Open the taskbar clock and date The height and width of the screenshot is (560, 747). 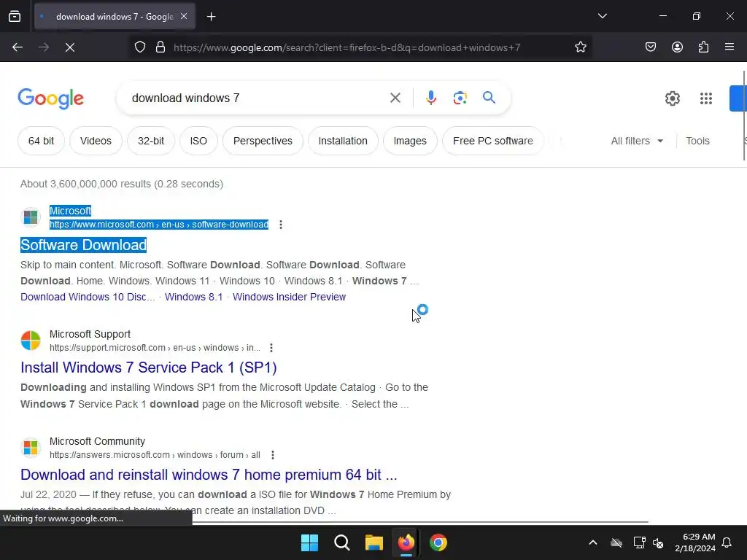click(x=695, y=542)
